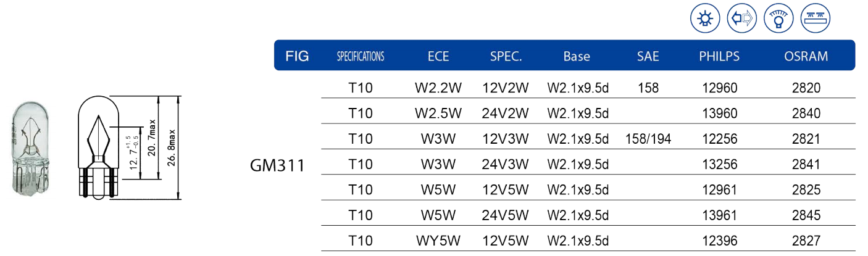Image resolution: width=868 pixels, height=256 pixels.
Task: Click the ECE column header
Action: click(438, 56)
